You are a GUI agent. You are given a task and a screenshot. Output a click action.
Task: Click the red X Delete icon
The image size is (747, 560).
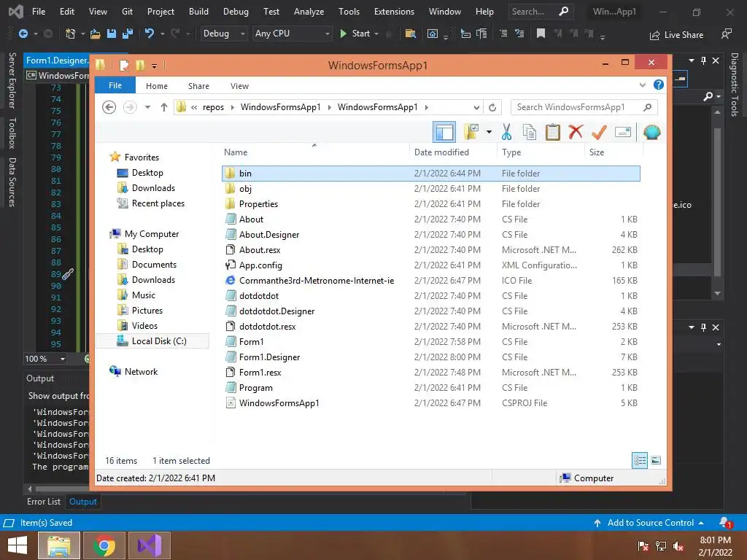(576, 132)
